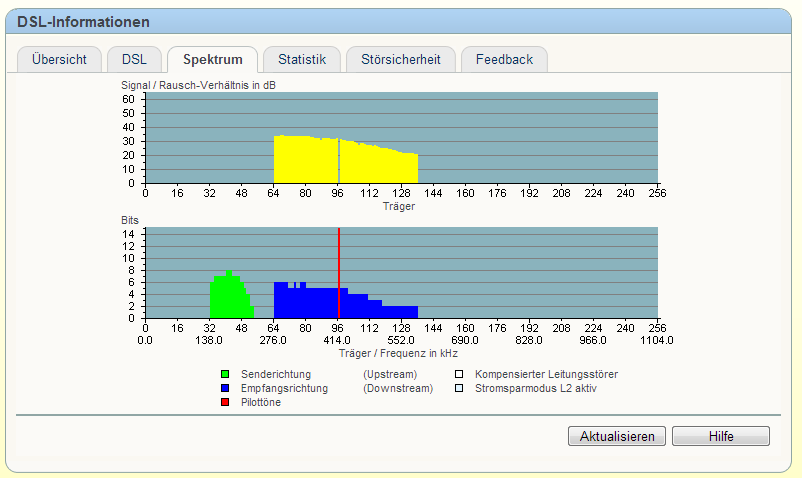
Task: Click the 414.0 frequency axis value
Action: coord(337,340)
